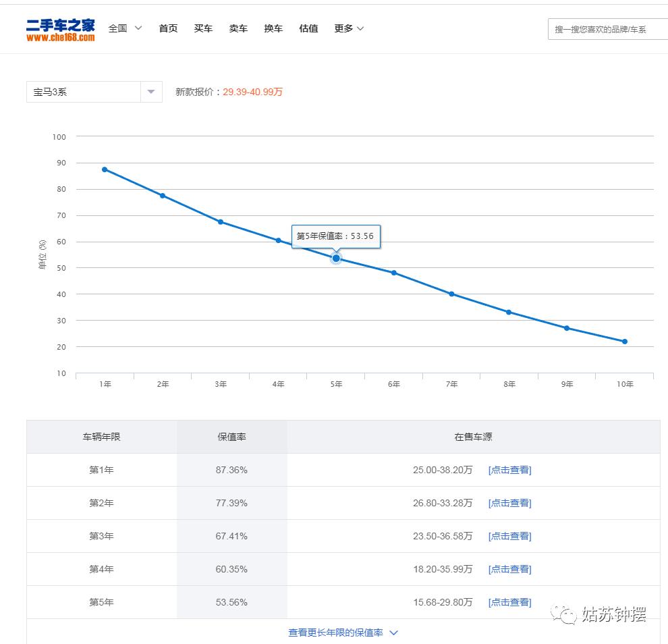The height and width of the screenshot is (644, 668).
Task: Click the first-year data point on the curve
Action: click(104, 169)
